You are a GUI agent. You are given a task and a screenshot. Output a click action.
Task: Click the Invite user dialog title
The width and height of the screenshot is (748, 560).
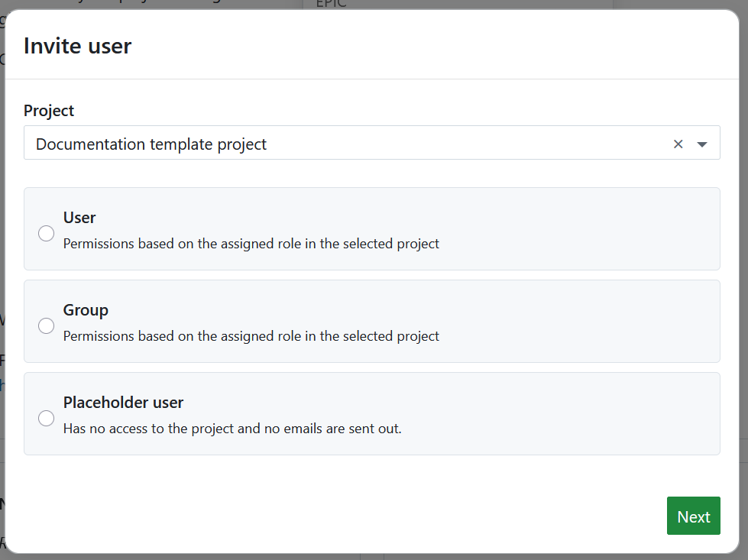click(77, 46)
